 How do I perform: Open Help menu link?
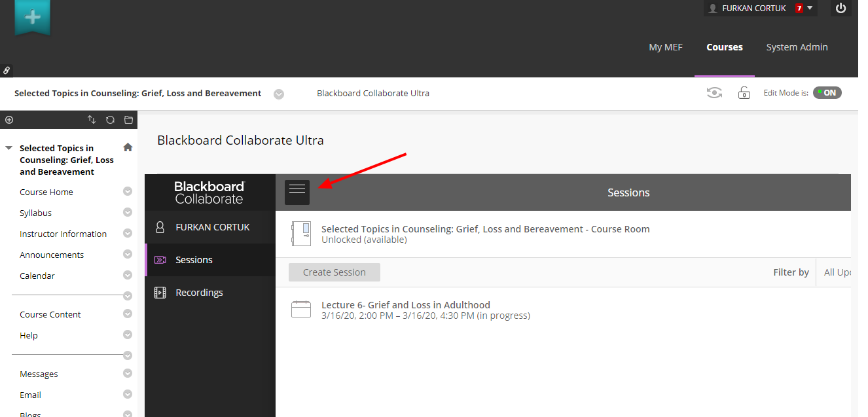pyautogui.click(x=29, y=335)
